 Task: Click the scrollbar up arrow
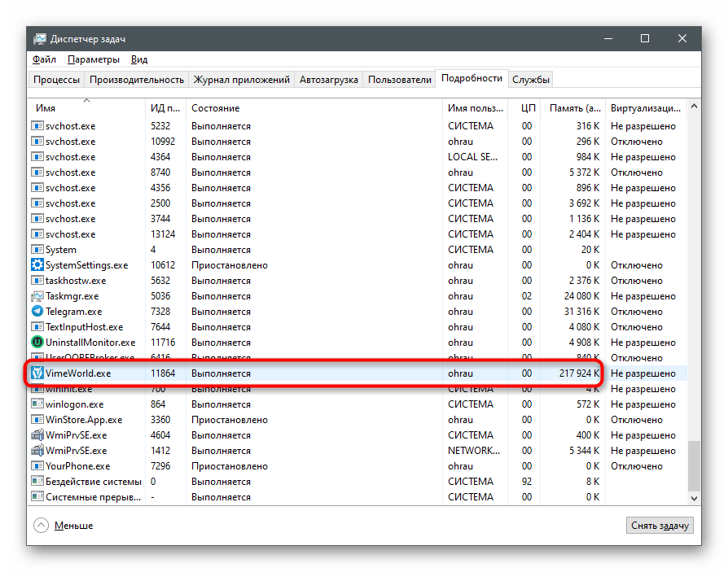[694, 107]
